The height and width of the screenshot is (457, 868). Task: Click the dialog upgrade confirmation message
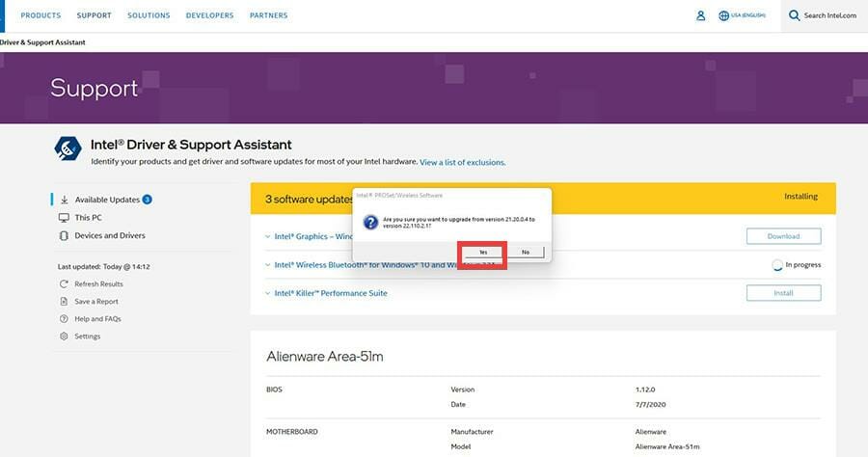pyautogui.click(x=459, y=223)
